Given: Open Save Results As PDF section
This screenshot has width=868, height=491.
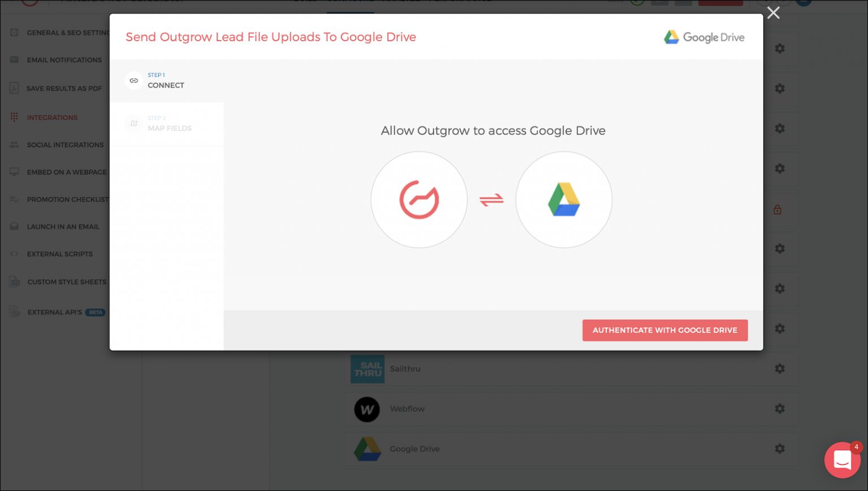Looking at the screenshot, I should pyautogui.click(x=64, y=89).
